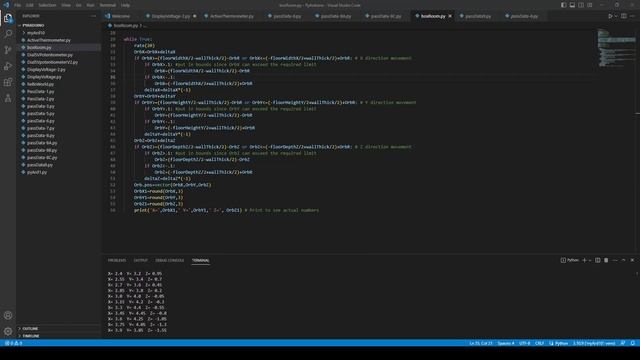Click the editor minimap
The image size is (640, 360).
[x=616, y=47]
